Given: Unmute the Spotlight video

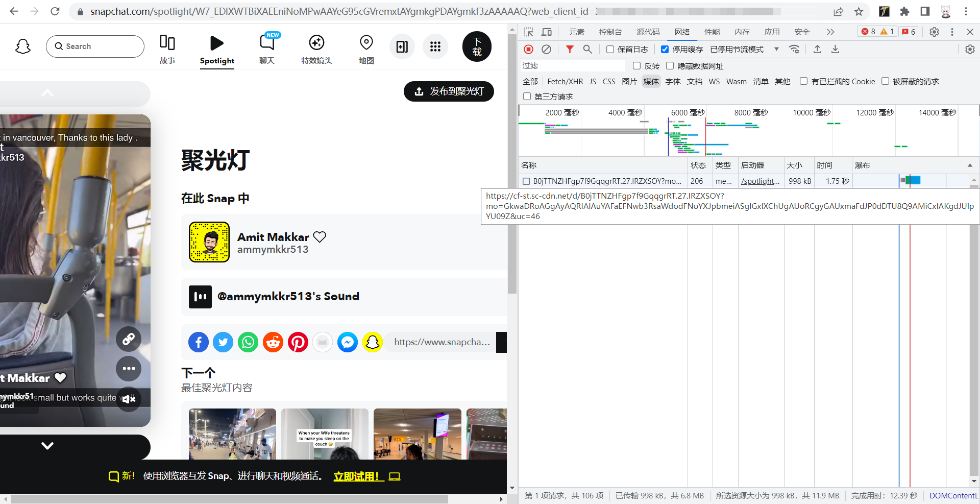Looking at the screenshot, I should (x=129, y=399).
